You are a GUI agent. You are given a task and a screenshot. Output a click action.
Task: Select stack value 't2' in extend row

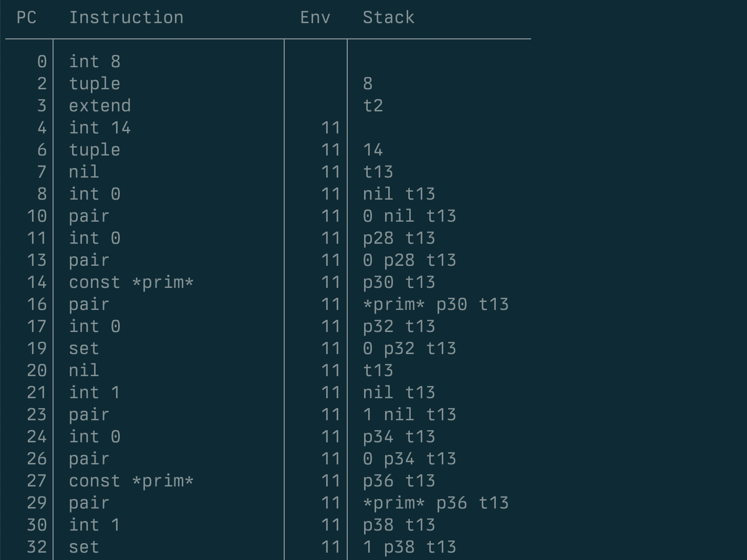point(373,106)
